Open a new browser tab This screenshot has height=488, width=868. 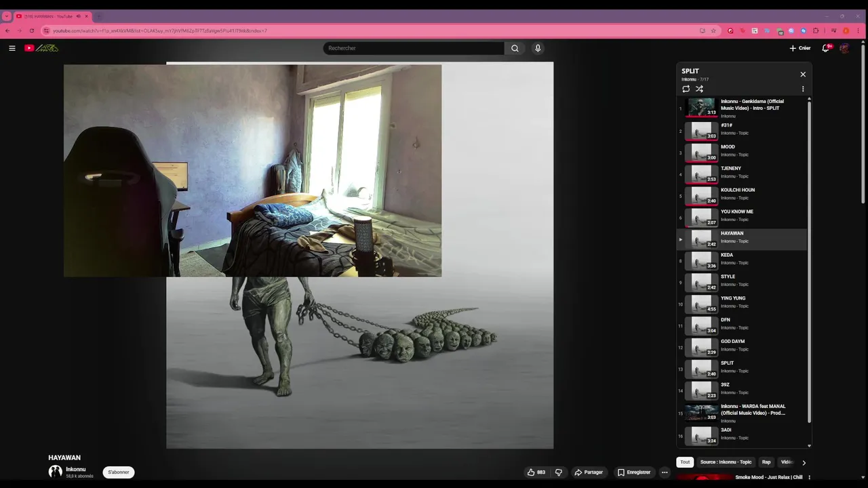(x=99, y=16)
